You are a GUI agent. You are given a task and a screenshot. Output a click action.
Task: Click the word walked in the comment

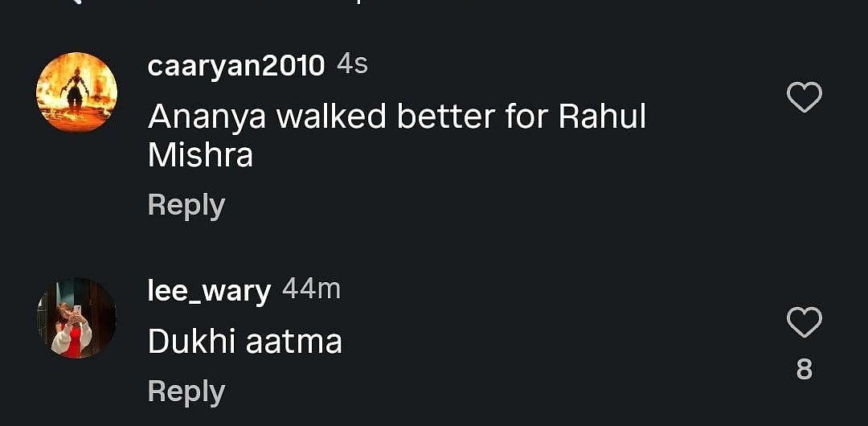331,117
